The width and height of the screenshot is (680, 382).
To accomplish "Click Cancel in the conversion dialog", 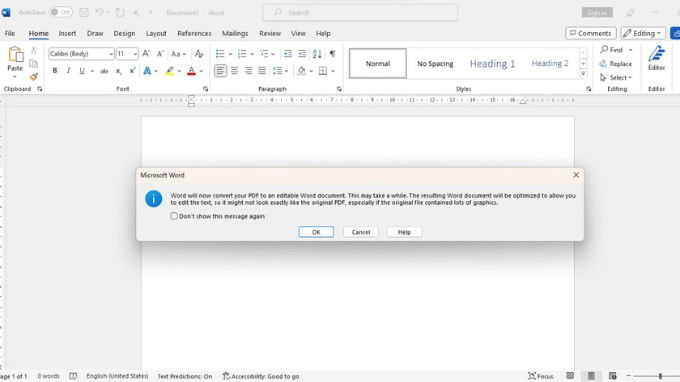I will [361, 232].
